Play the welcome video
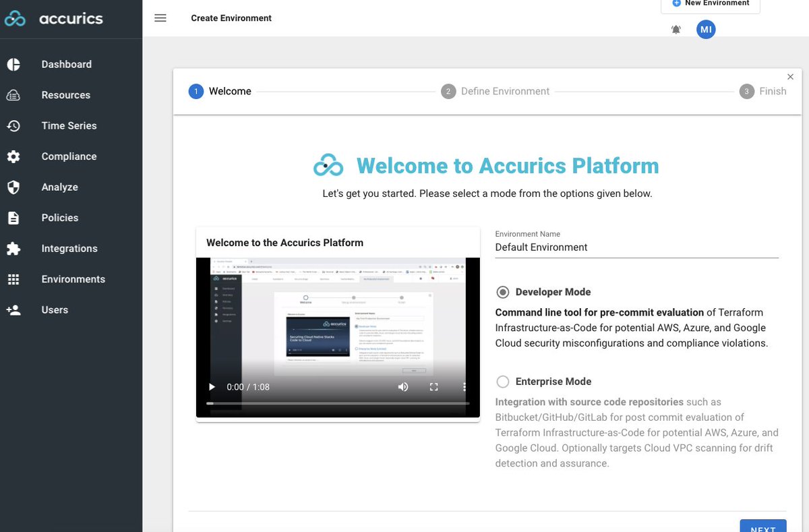The height and width of the screenshot is (532, 809). pyautogui.click(x=212, y=387)
